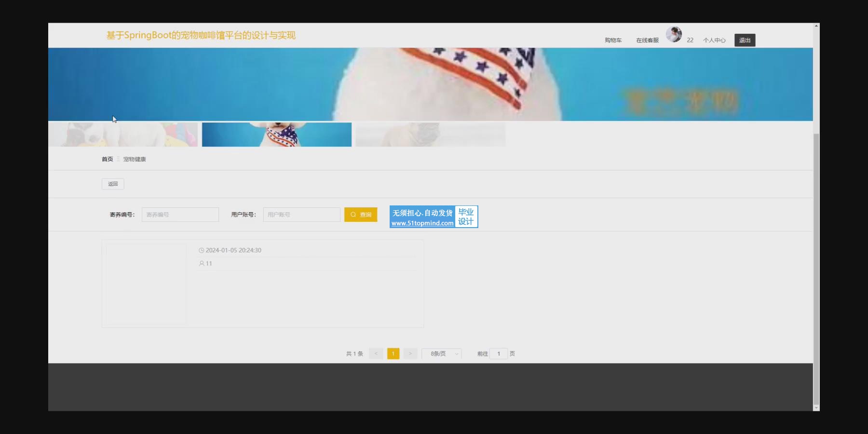Image resolution: width=868 pixels, height=434 pixels.
Task: Go to 首页 in the breadcrumb
Action: tap(107, 159)
